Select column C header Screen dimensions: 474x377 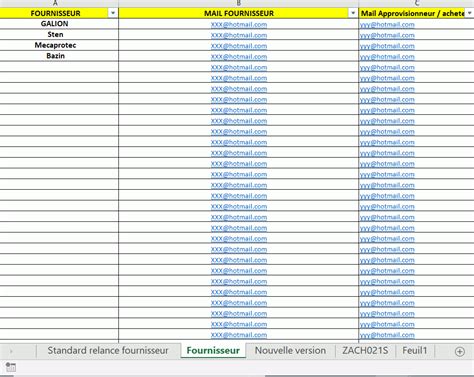[416, 3]
